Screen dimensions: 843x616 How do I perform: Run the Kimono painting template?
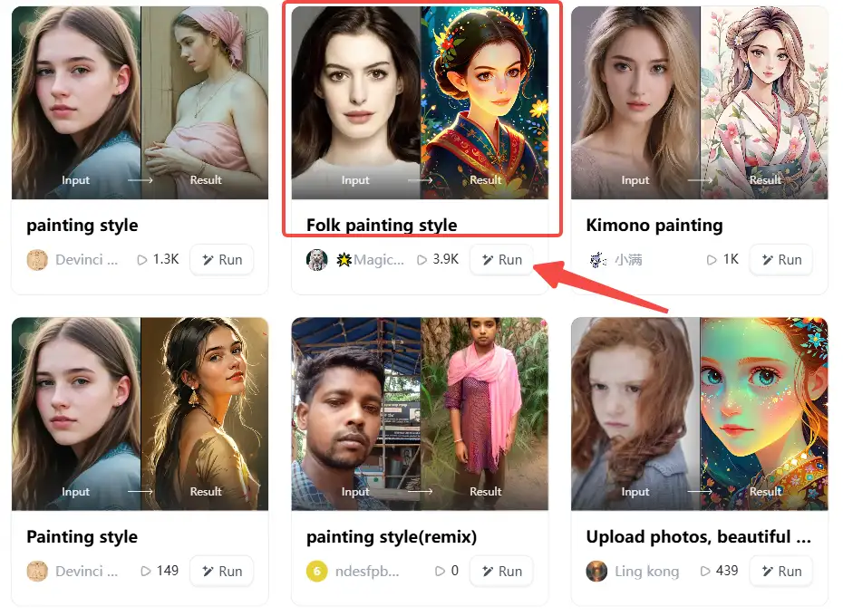pos(780,260)
